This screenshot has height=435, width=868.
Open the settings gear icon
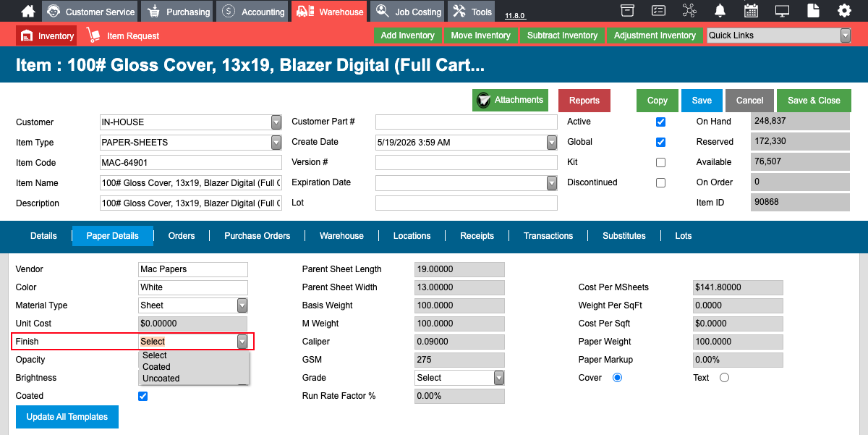point(844,11)
